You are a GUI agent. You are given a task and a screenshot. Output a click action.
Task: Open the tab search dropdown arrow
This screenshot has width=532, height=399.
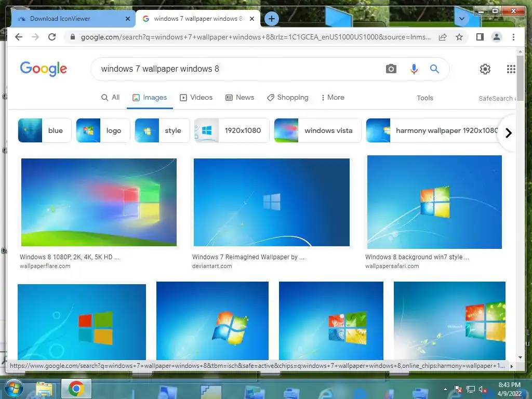(462, 19)
